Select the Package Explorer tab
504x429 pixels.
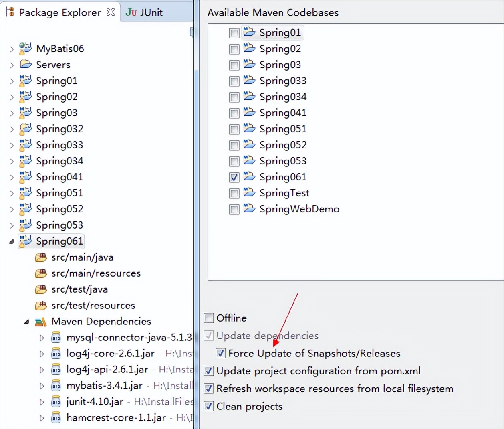point(60,12)
